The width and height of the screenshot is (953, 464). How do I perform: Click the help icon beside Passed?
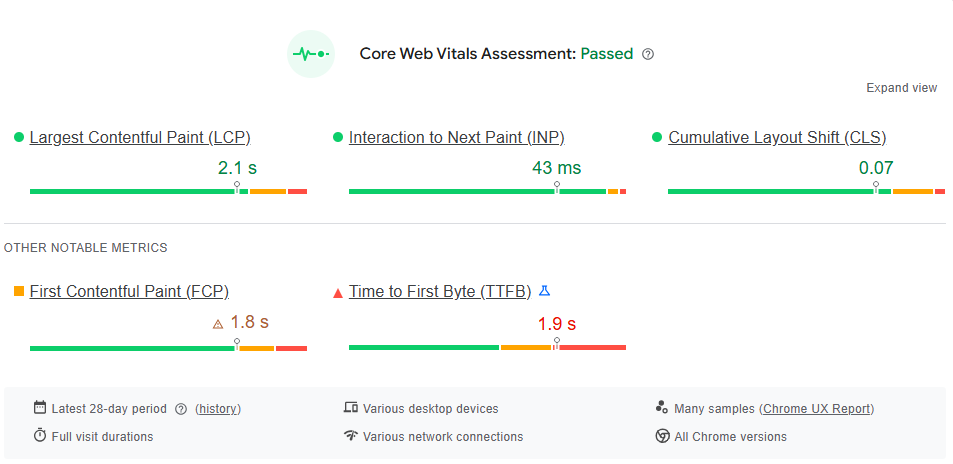pyautogui.click(x=648, y=54)
